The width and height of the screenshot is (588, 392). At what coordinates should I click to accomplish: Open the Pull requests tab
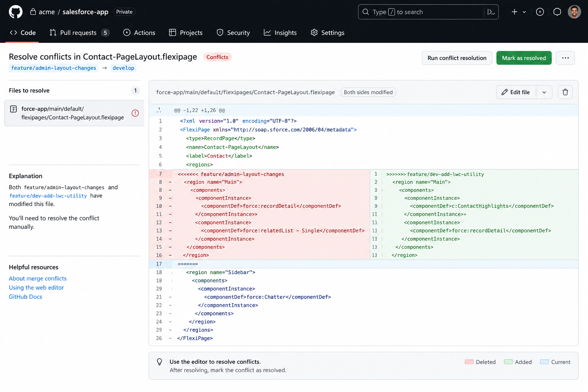(79, 33)
